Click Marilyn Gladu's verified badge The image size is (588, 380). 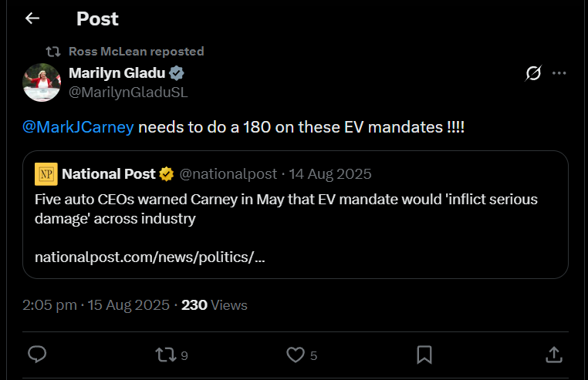(176, 73)
